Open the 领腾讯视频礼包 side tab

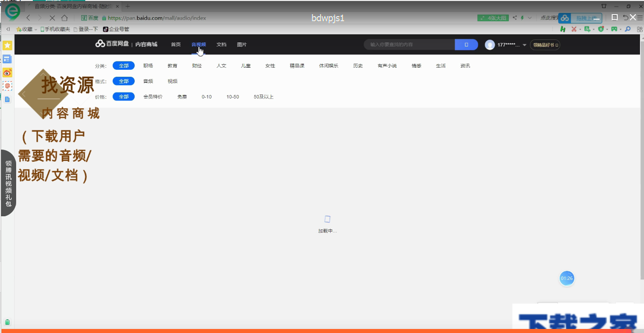tap(8, 183)
